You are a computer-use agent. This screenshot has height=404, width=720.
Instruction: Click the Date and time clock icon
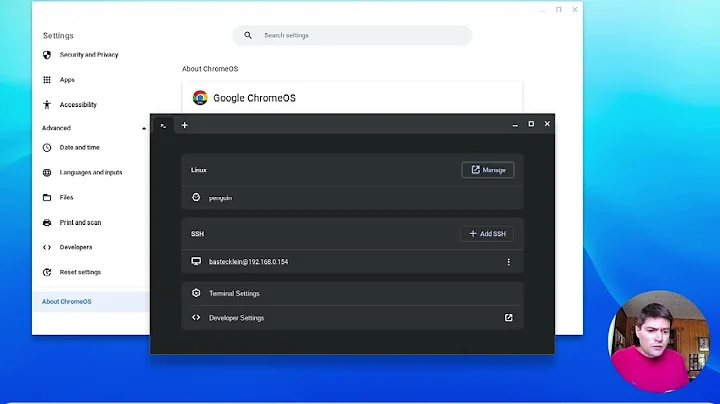pyautogui.click(x=47, y=148)
